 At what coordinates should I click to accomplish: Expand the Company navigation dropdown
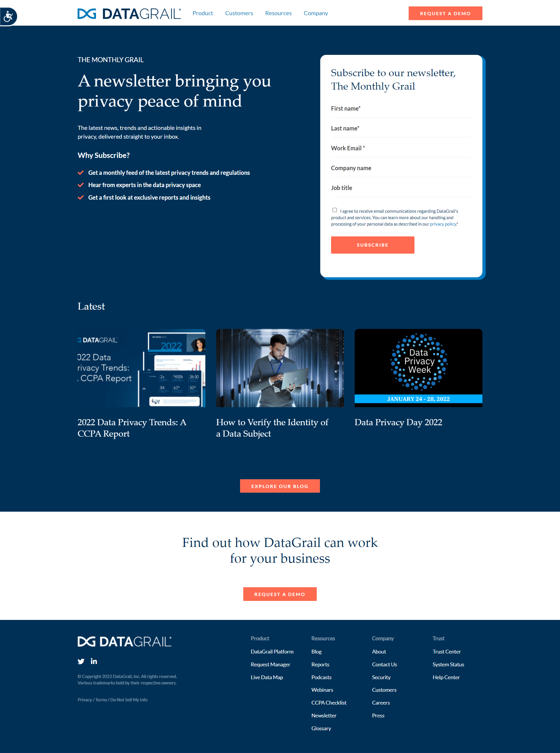click(x=316, y=13)
